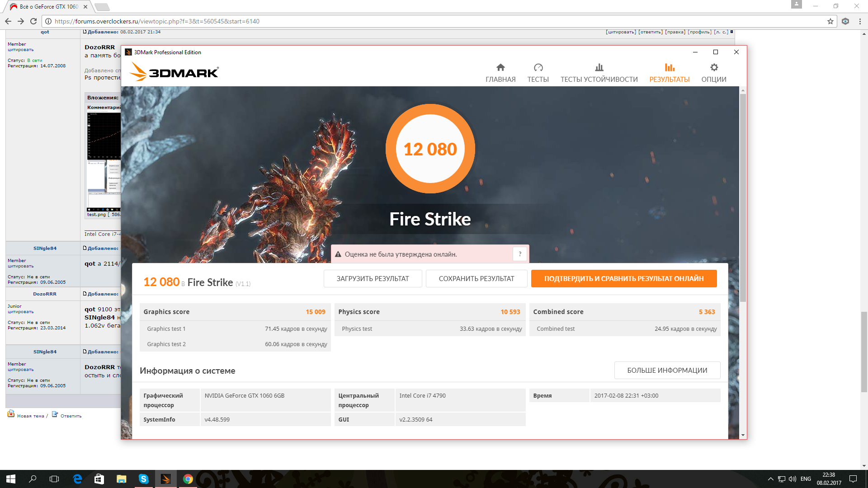
Task: Go to ТЕСТЫ УСТОЙЧИВОСТИ stress tests section
Action: pyautogui.click(x=599, y=72)
